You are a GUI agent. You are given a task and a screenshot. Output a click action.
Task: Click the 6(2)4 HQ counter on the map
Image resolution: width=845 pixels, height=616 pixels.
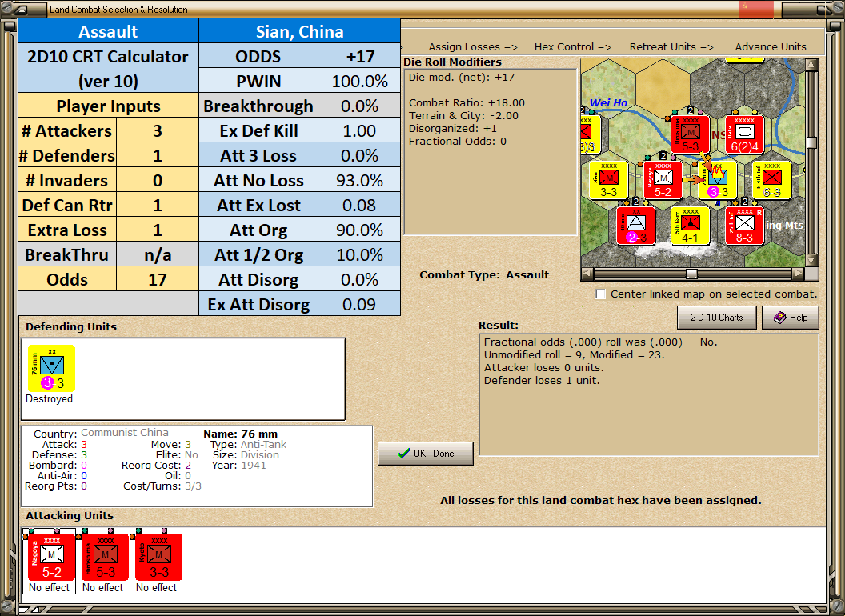(744, 134)
